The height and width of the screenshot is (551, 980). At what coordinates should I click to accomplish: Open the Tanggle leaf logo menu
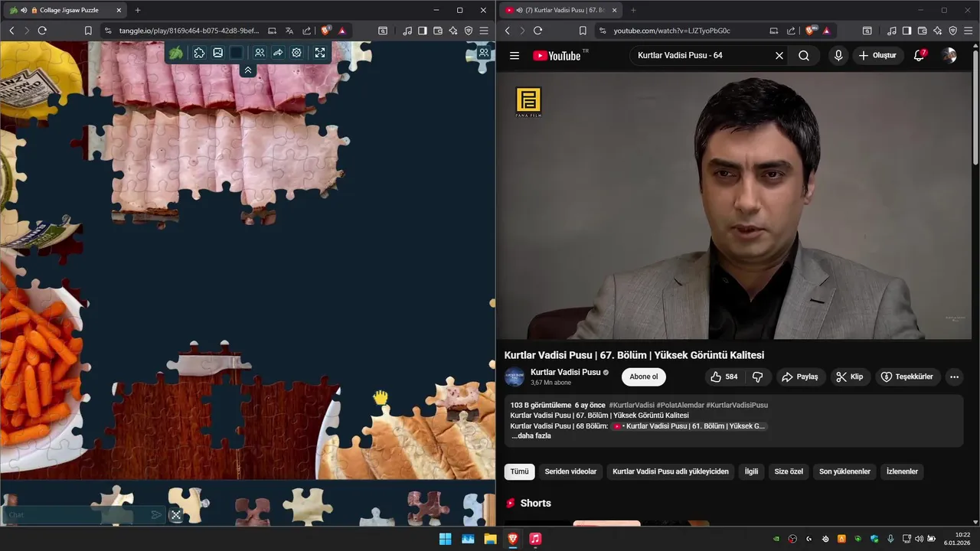click(x=176, y=53)
